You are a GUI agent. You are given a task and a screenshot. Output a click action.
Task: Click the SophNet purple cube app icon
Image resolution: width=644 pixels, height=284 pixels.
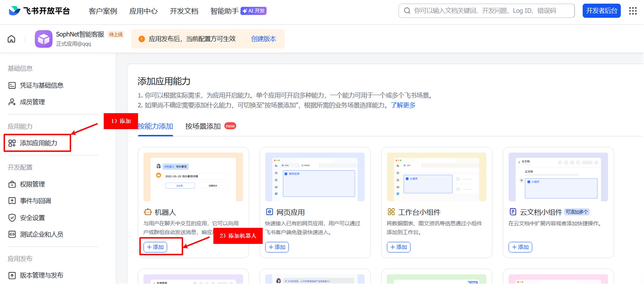43,39
